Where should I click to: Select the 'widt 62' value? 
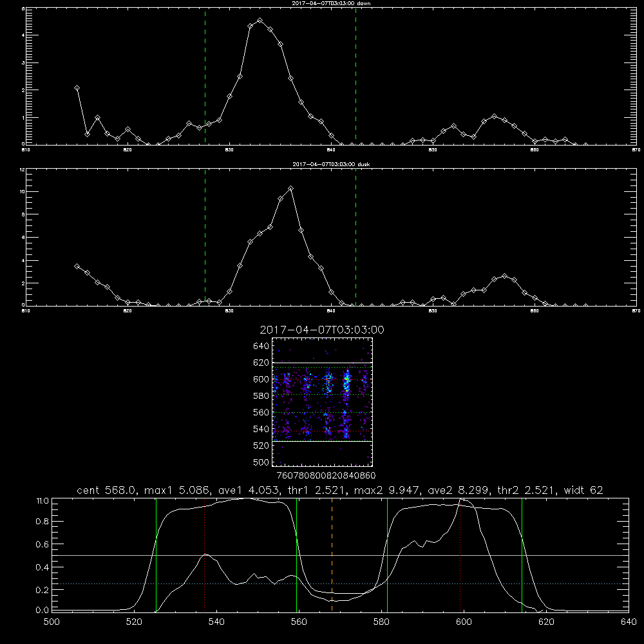583,490
